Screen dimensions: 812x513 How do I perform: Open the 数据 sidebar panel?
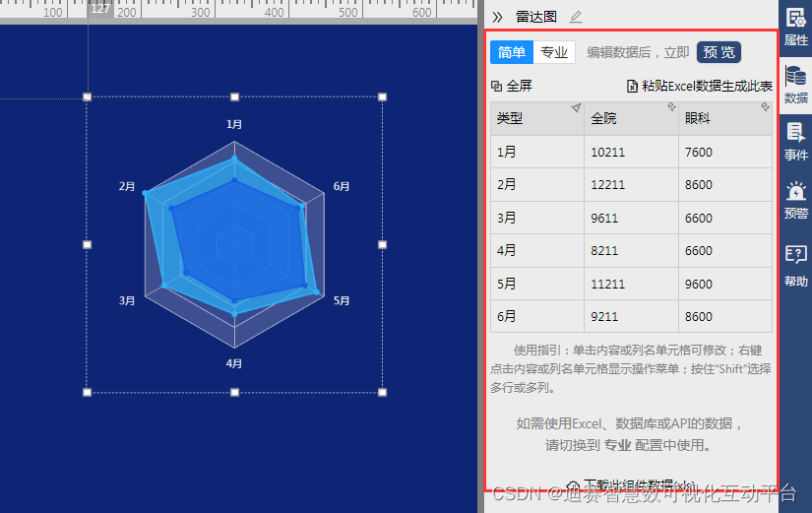[795, 85]
